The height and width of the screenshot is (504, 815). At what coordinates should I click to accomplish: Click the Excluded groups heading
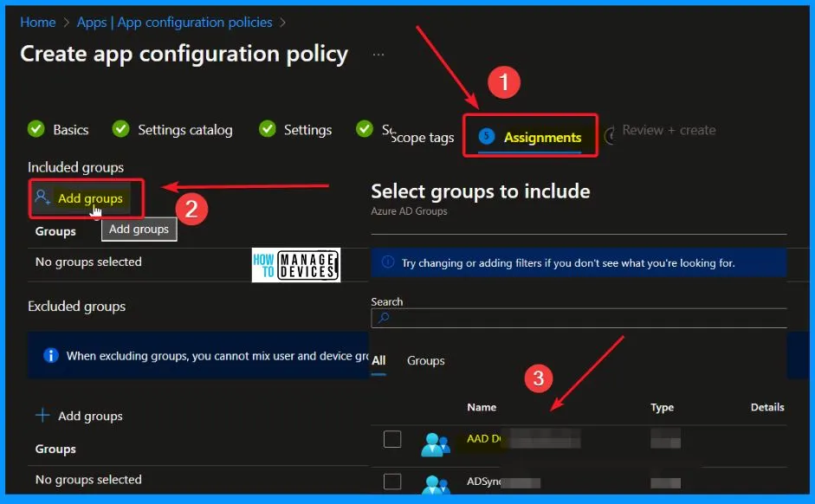76,306
